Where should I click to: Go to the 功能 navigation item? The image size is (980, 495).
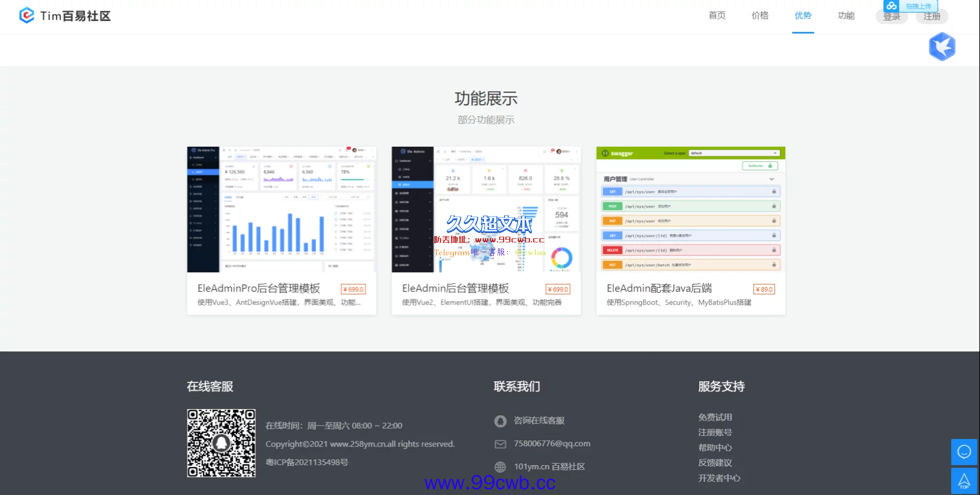click(846, 15)
